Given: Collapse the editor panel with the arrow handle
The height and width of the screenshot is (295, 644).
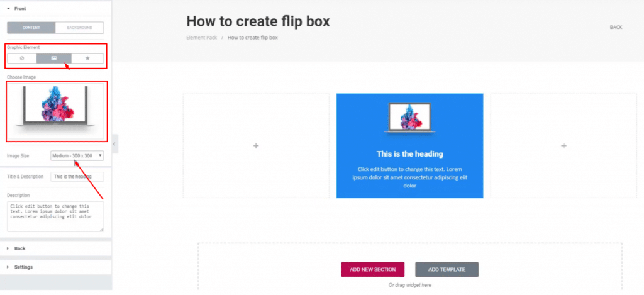Looking at the screenshot, I should click(114, 144).
